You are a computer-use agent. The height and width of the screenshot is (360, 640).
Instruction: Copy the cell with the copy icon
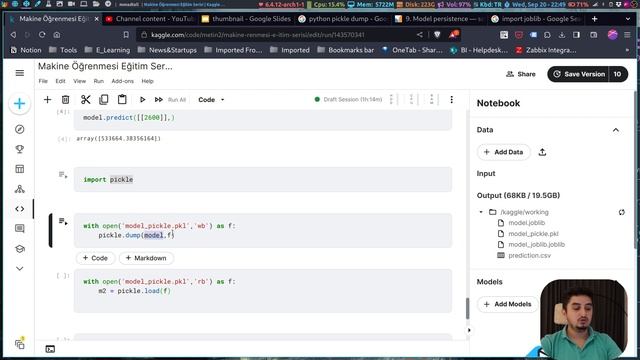(104, 100)
